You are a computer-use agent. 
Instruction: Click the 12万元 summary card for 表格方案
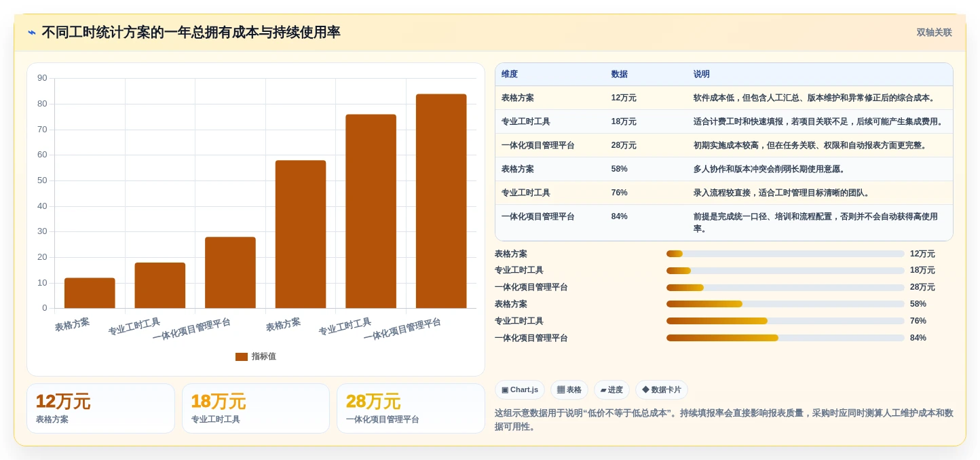100,408
